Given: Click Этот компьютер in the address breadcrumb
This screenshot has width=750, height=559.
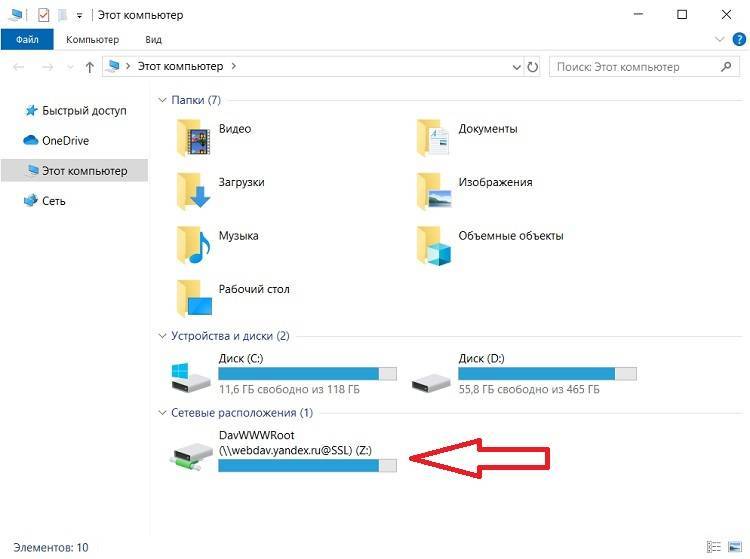Looking at the screenshot, I should click(x=180, y=66).
